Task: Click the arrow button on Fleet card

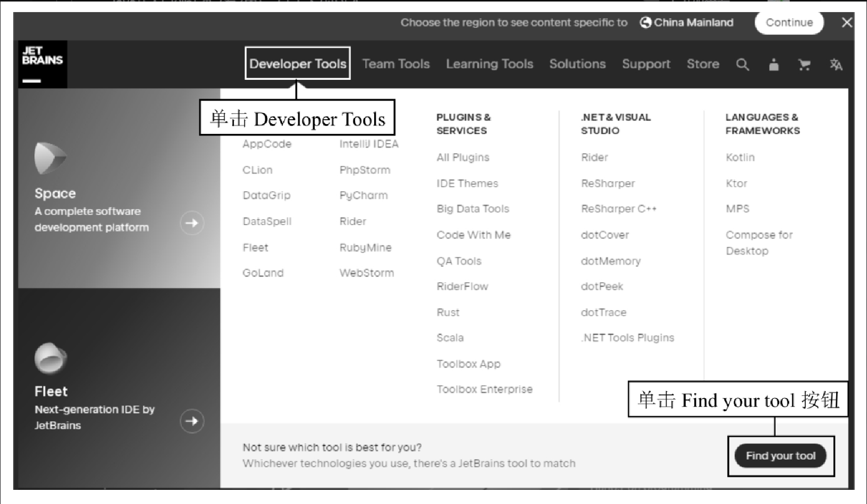Action: click(192, 421)
